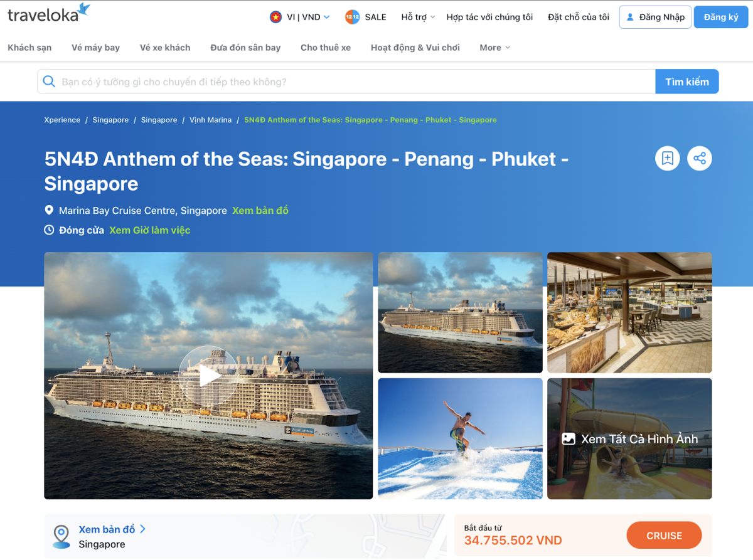Open the VI | VND language dropdown
This screenshot has height=560, width=753.
(x=300, y=17)
